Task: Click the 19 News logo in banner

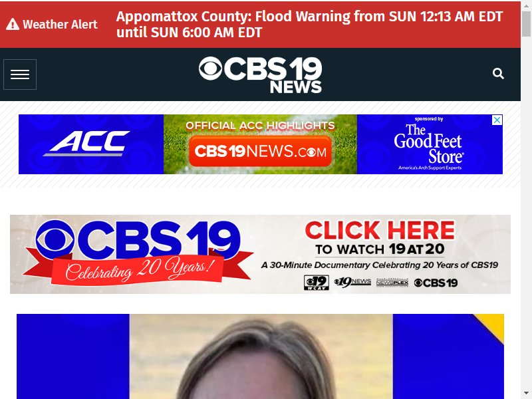Action: coord(352,282)
